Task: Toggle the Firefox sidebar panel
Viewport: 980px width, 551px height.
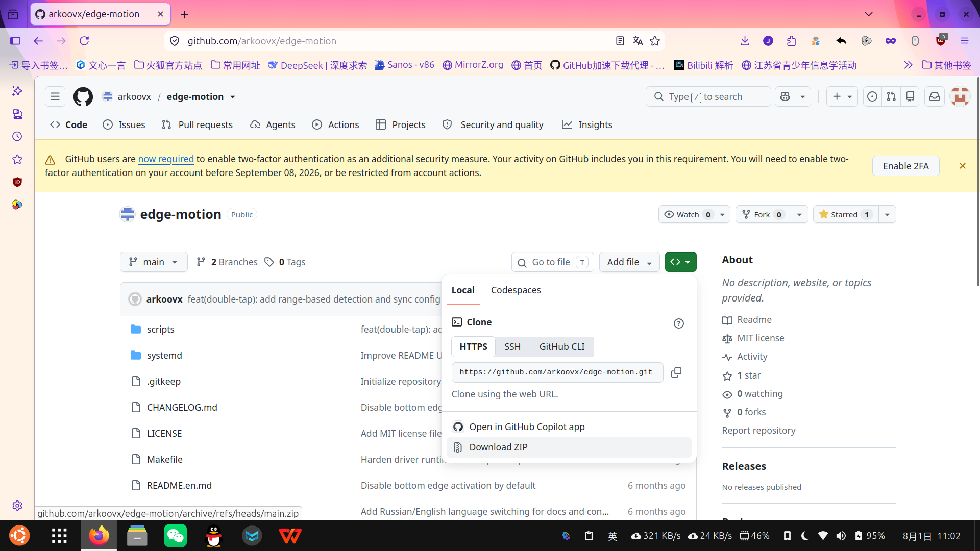Action: coord(15,41)
